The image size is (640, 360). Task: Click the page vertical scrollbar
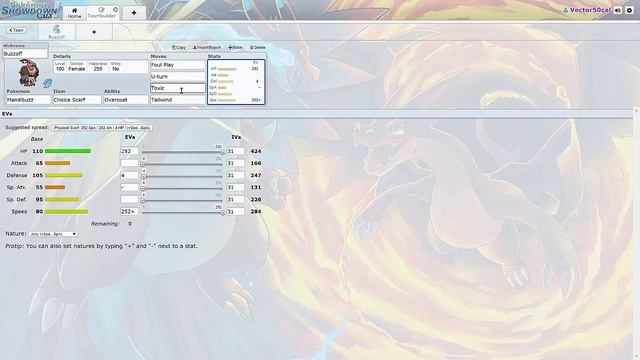[636, 233]
